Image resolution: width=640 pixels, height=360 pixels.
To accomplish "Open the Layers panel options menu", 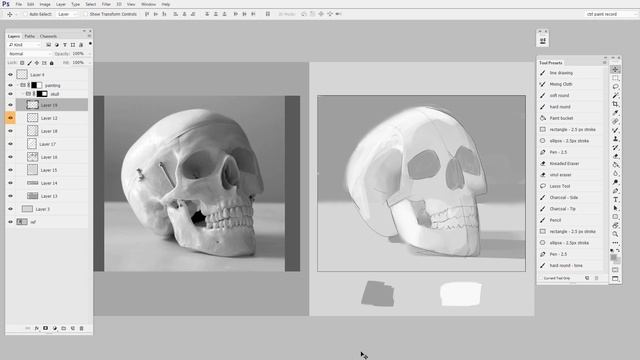I will pos(89,36).
